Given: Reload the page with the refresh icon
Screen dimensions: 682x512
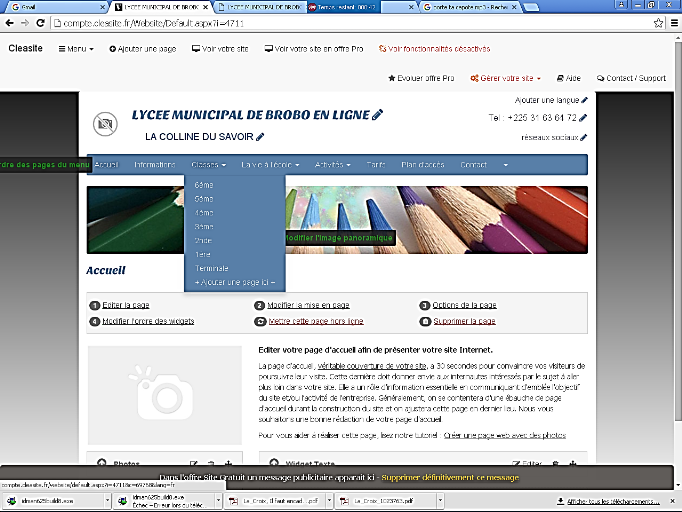Looking at the screenshot, I should click(40, 23).
